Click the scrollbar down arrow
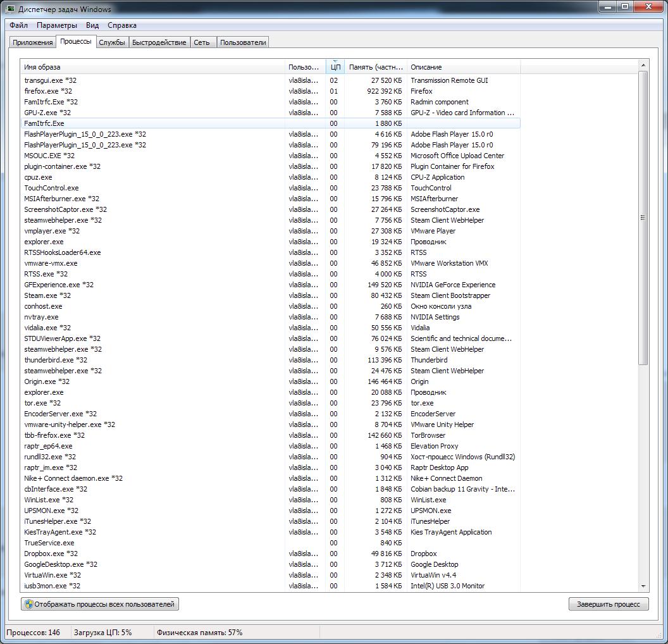Viewport: 668px width, 644px height. click(x=643, y=586)
